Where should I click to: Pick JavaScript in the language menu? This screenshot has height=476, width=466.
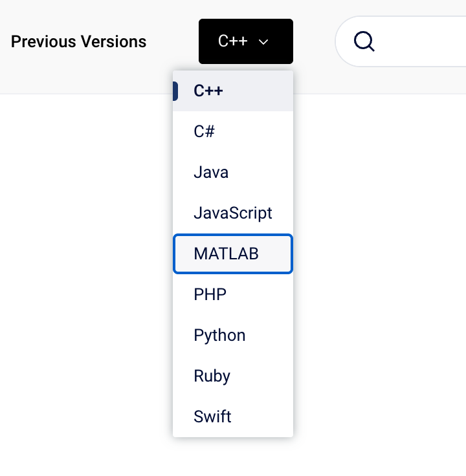click(233, 213)
